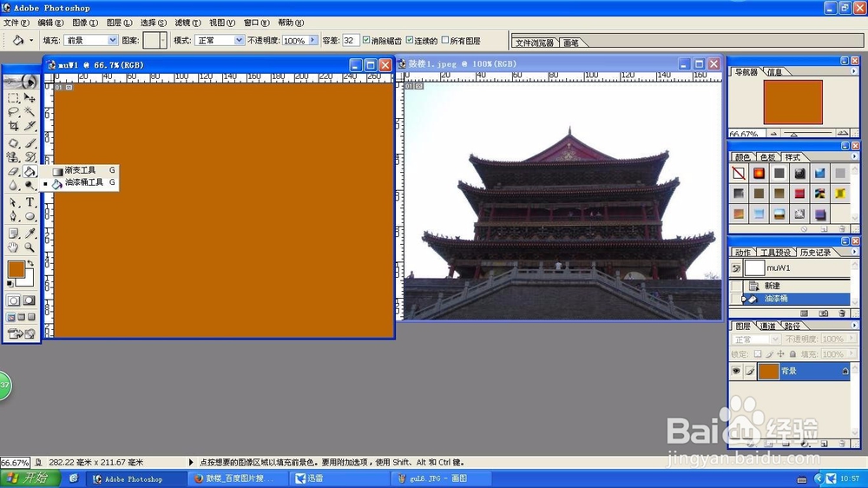Open the 滤镜 (Filter) menu

coord(187,23)
